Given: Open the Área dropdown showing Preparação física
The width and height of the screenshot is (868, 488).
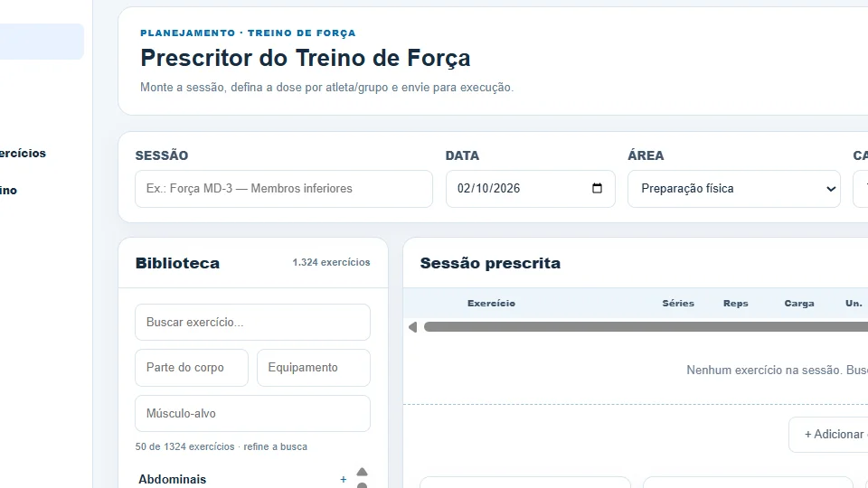Looking at the screenshot, I should click(734, 189).
